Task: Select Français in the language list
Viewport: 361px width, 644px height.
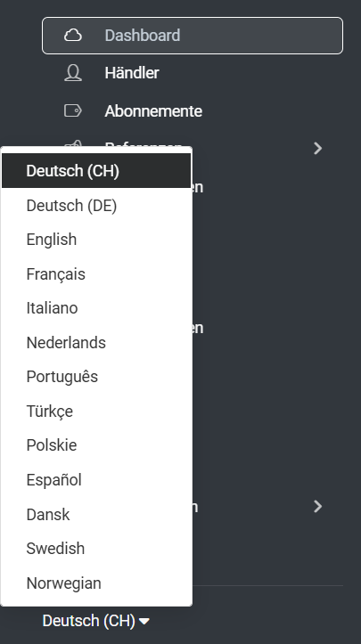Action: (96, 274)
